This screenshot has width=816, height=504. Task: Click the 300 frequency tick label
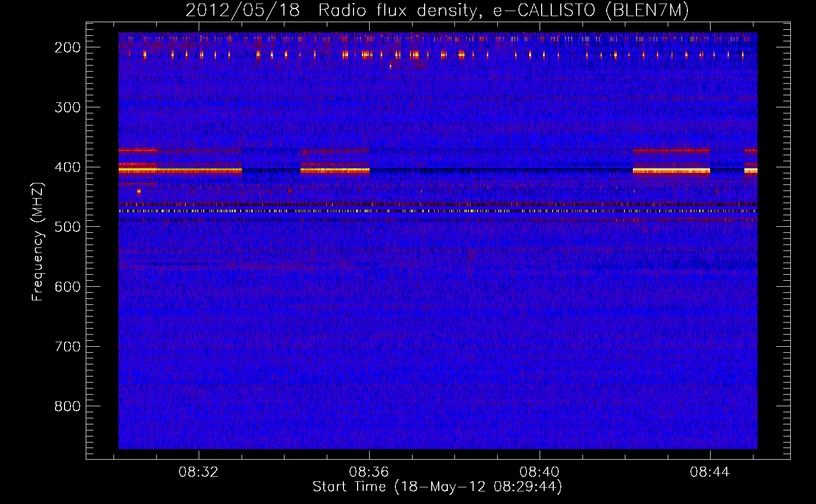68,107
